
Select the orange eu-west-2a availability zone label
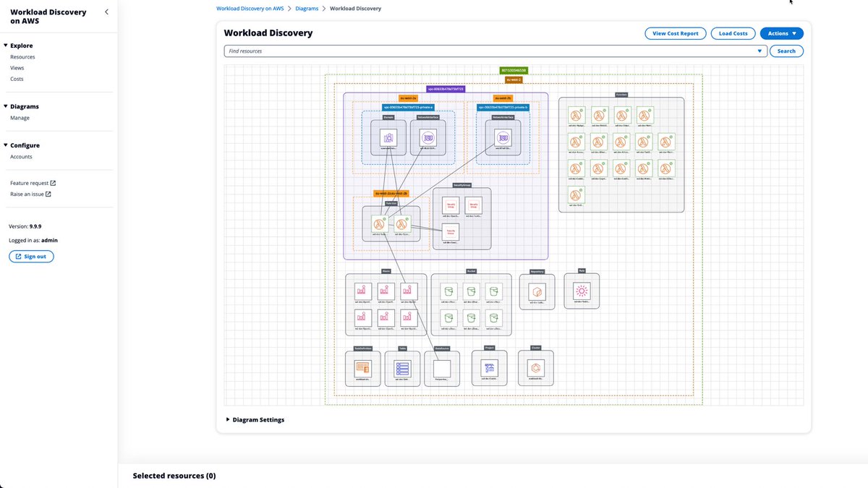coord(408,98)
